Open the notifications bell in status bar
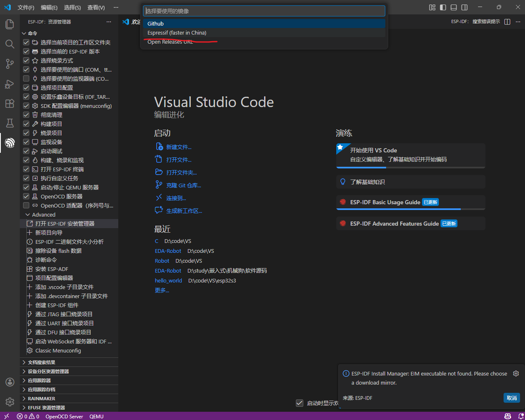Screen dimensions: 525x420 point(520,416)
